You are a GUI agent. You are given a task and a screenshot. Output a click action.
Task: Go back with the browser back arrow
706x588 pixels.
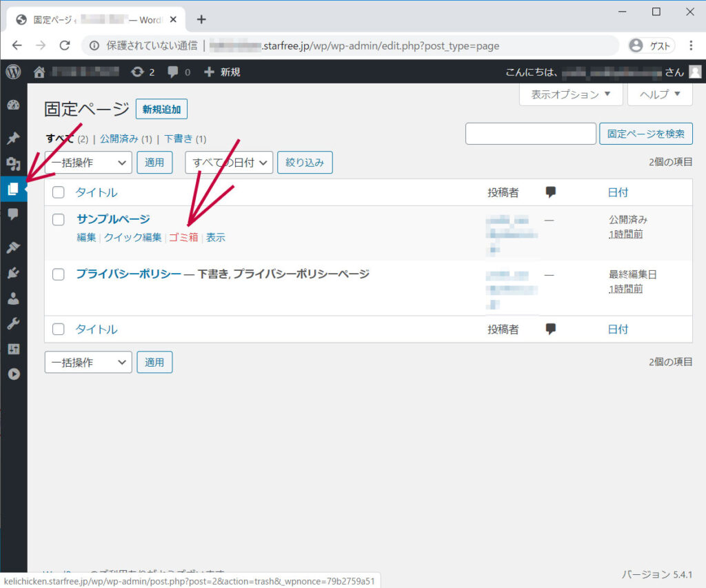pos(17,45)
